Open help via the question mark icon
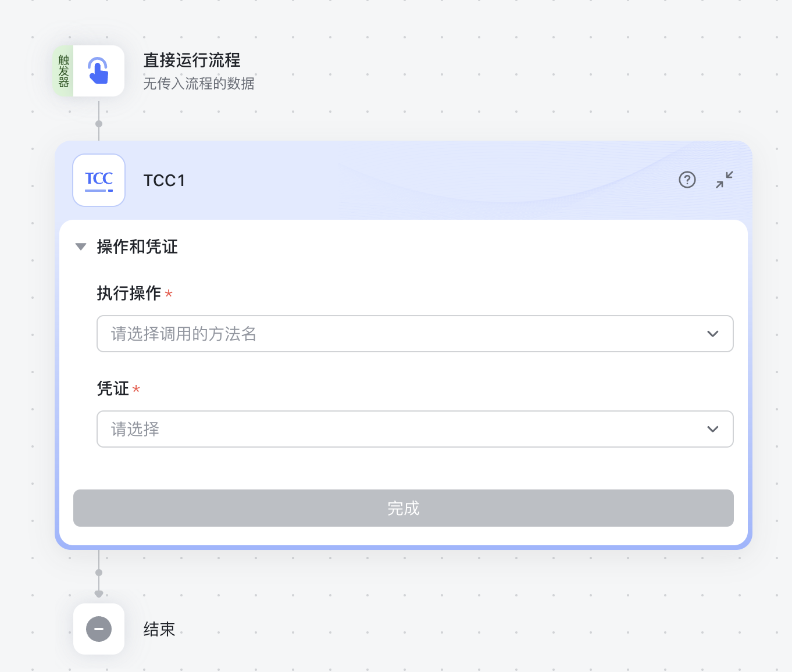Image resolution: width=792 pixels, height=672 pixels. pos(687,180)
